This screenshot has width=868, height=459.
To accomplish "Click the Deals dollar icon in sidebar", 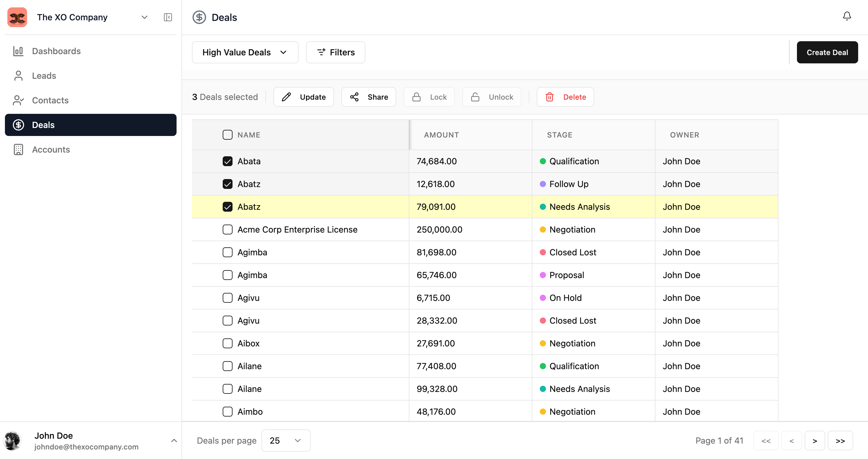I will 18,125.
